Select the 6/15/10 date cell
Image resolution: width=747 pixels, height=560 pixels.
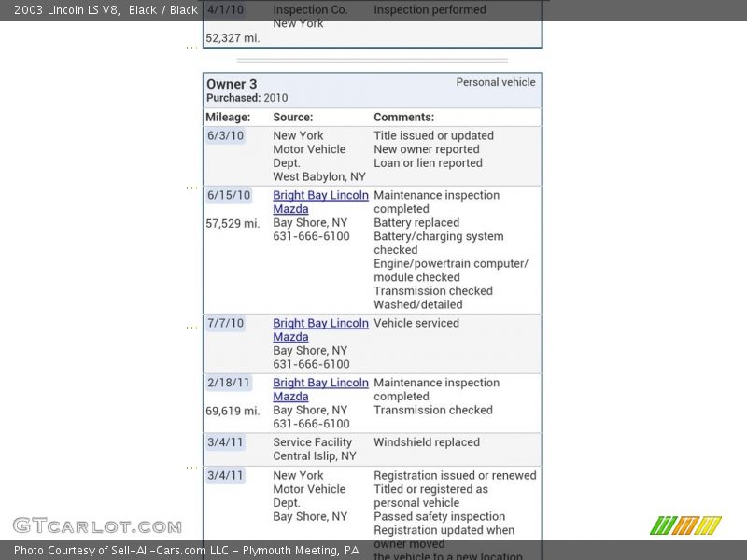click(229, 195)
